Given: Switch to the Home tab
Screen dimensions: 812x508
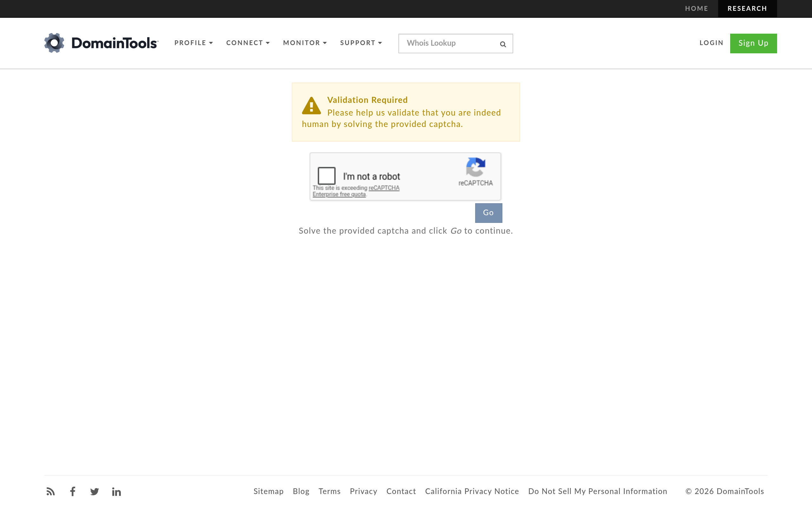Looking at the screenshot, I should (x=697, y=9).
